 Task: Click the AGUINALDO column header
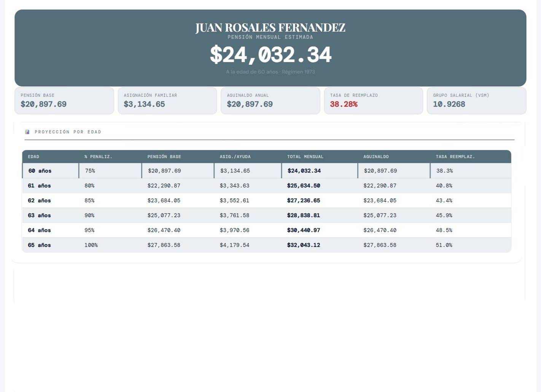(x=376, y=157)
